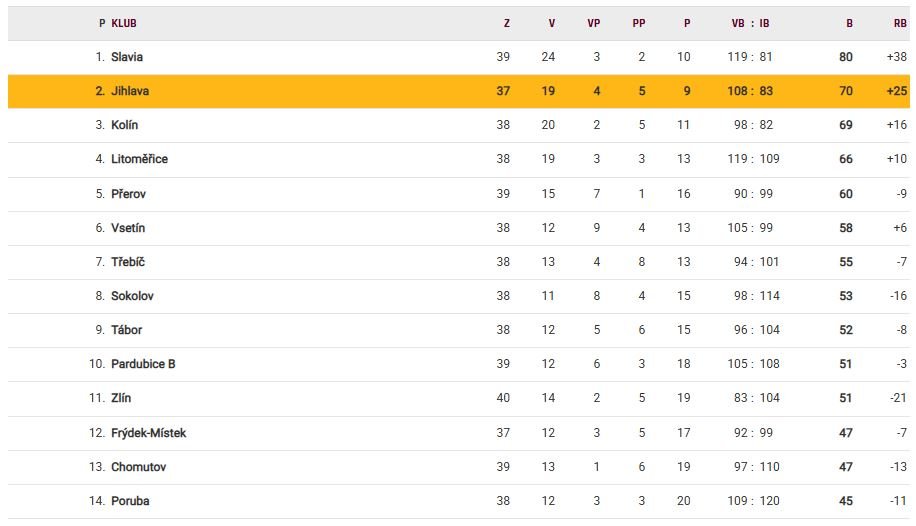The image size is (916, 526).
Task: Click the VB : IB column header
Action: click(750, 23)
